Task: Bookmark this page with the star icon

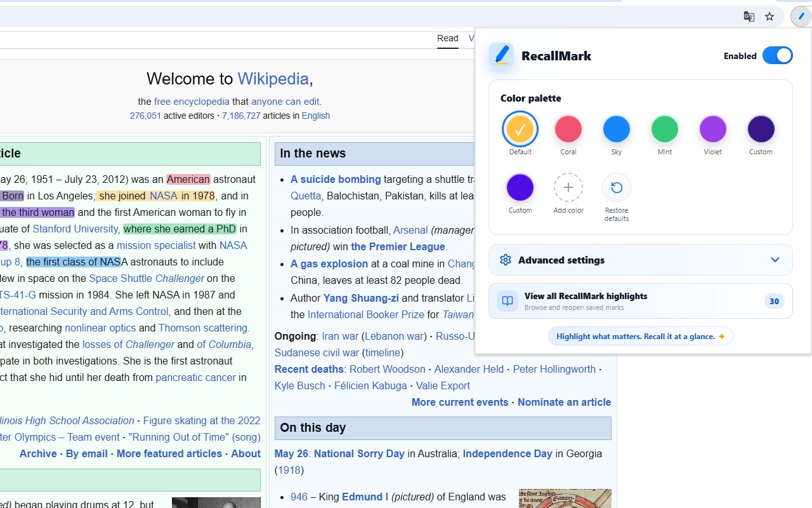Action: pos(769,17)
